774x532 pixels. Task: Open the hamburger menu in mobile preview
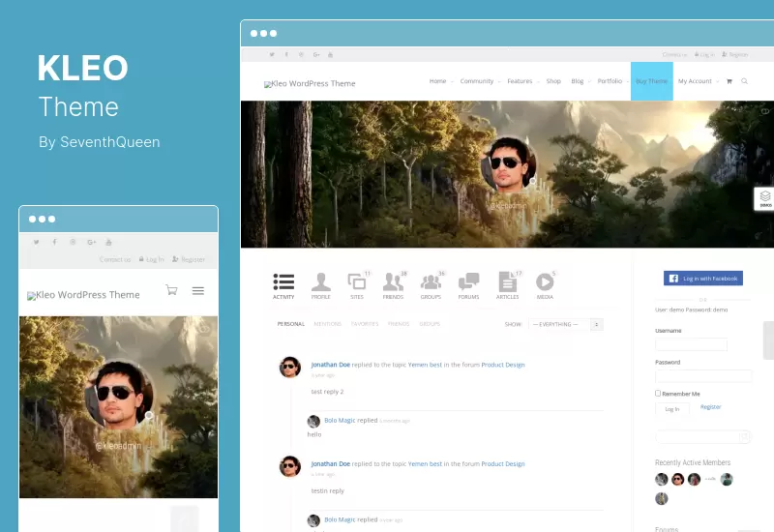coord(198,291)
